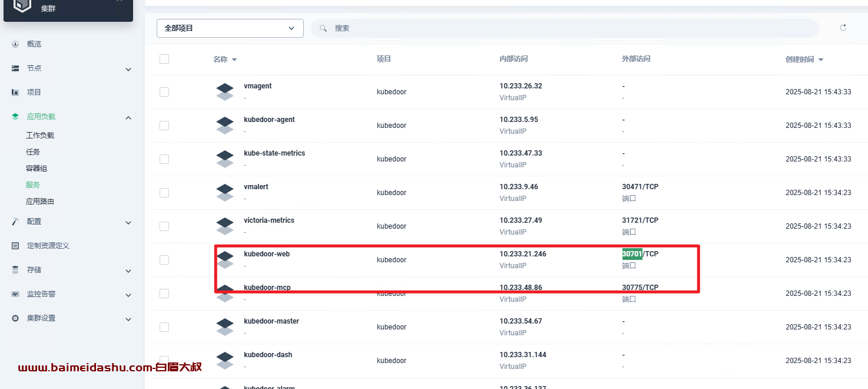Collapse the 应用负载 menu chevron
The height and width of the screenshot is (389, 868).
128,117
